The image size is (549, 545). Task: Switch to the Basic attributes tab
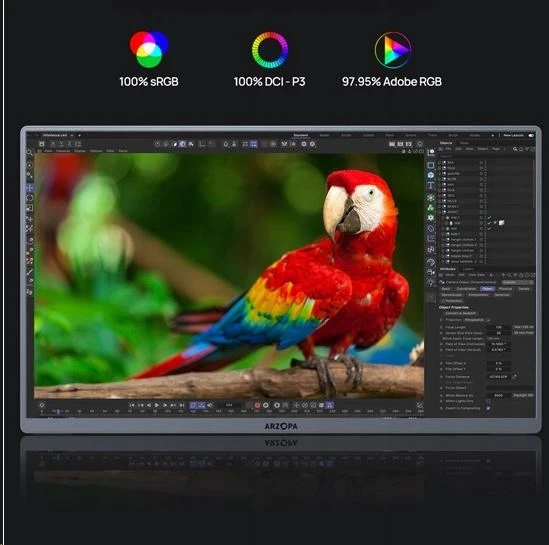pos(446,289)
